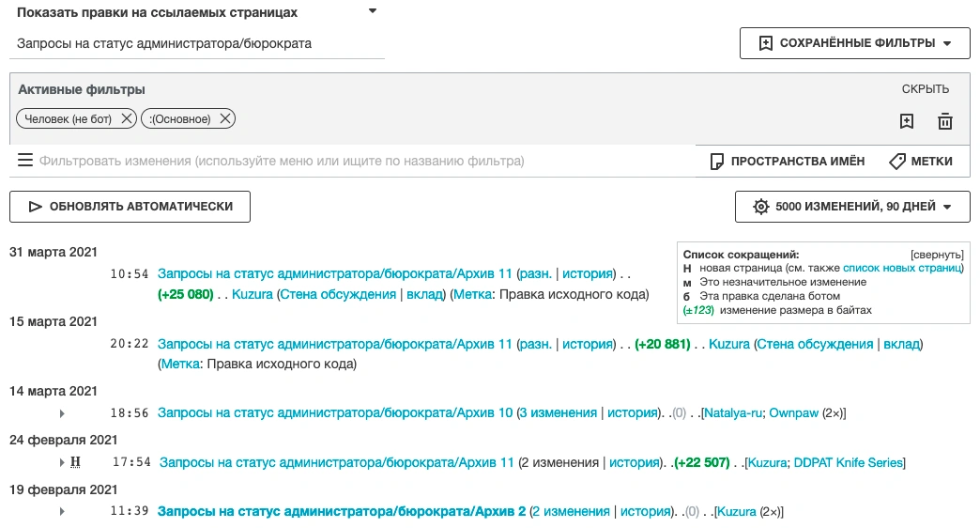Image resolution: width=980 pixels, height=528 pixels.
Task: Expand the 19 февраля Архив 2 changes group
Action: (62, 512)
